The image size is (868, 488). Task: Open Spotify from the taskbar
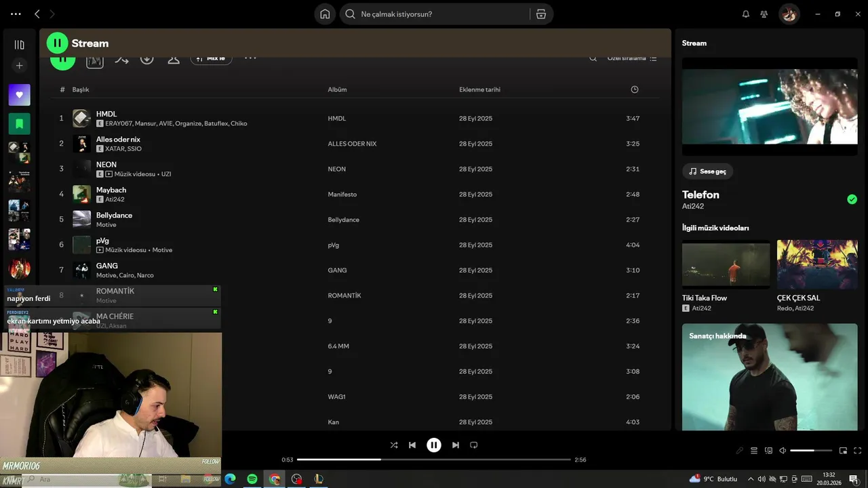252,479
